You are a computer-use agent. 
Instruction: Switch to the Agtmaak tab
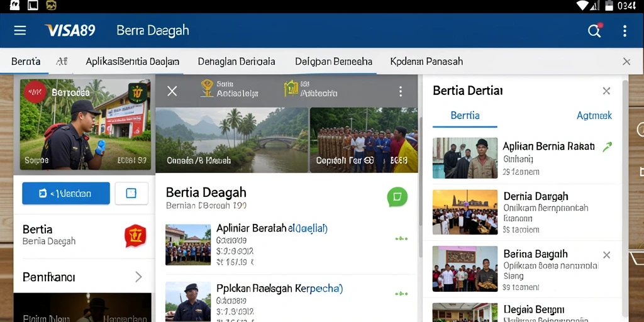tap(594, 116)
